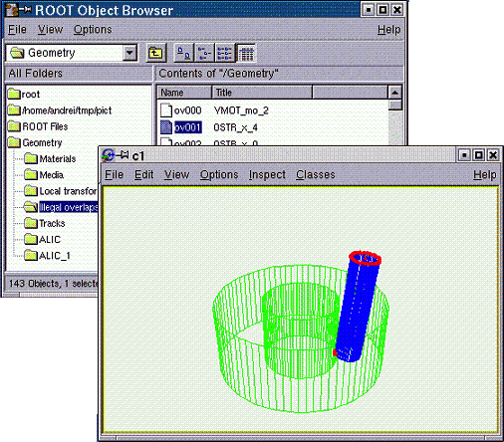Screen dimensions: 504x442
Task: Switch to large icons view
Action: coord(184,53)
